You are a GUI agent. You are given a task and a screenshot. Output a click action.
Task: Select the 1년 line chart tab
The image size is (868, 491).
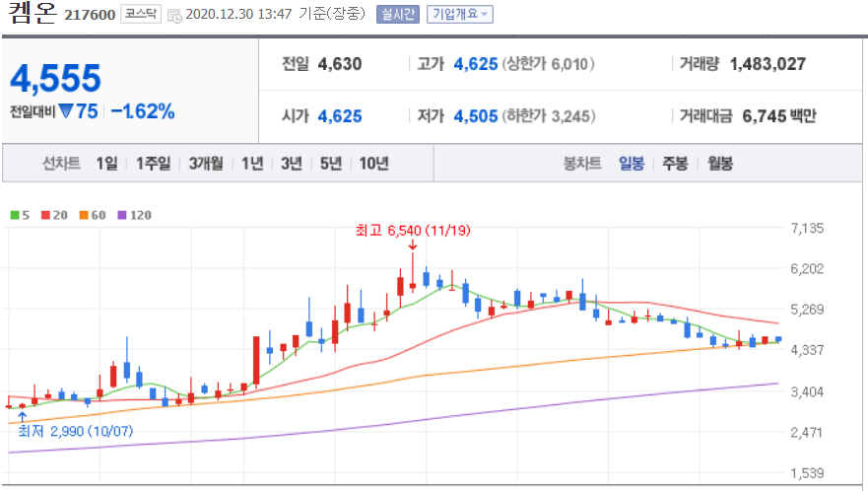pyautogui.click(x=252, y=163)
